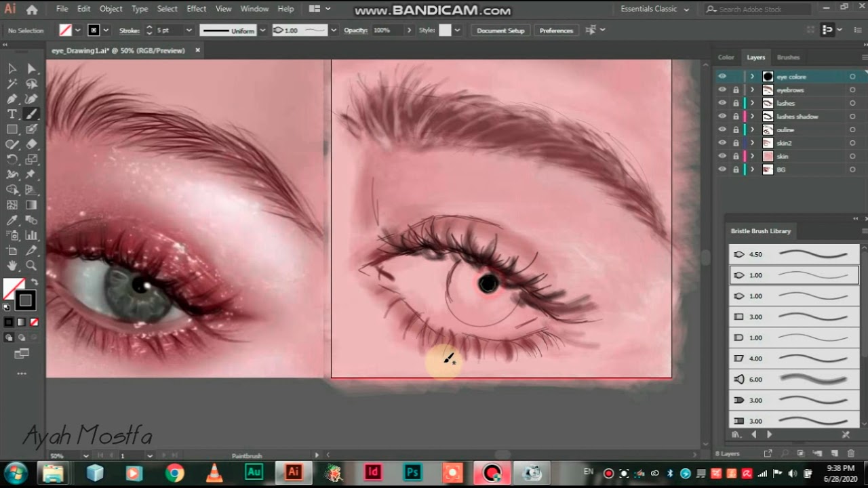The image size is (868, 488).
Task: Select the Magic Wand tool
Action: click(12, 84)
